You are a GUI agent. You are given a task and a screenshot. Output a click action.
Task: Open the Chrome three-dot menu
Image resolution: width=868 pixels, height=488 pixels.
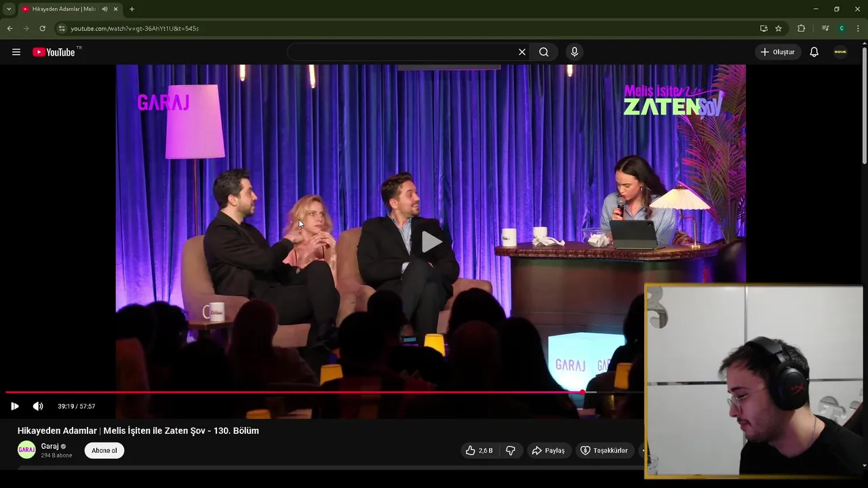pyautogui.click(x=858, y=28)
